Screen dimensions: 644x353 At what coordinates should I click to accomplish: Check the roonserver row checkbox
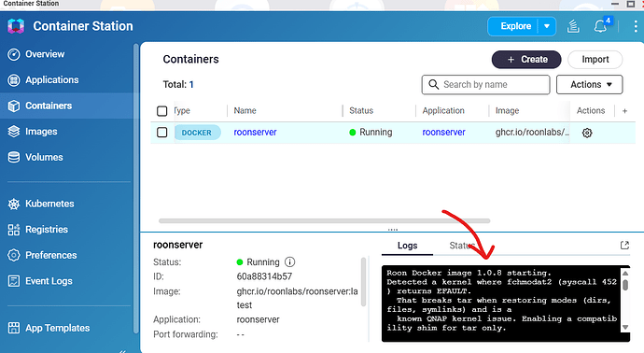161,133
